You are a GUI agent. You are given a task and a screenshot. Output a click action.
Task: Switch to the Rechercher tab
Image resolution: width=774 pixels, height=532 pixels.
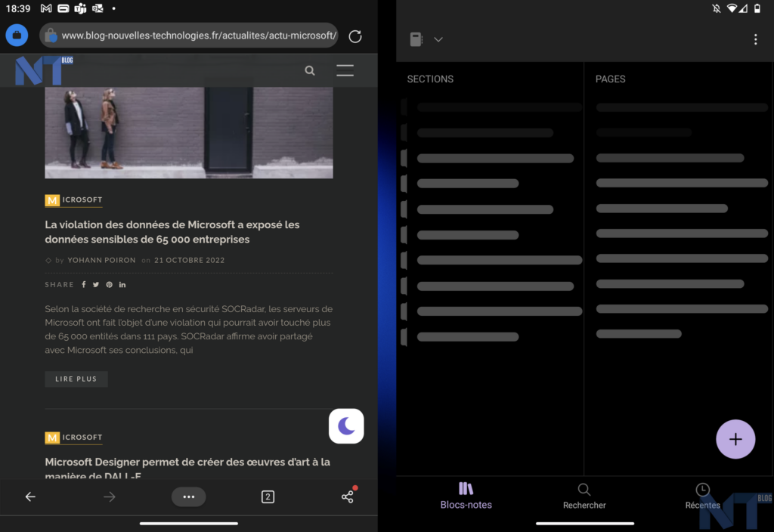[x=584, y=496]
